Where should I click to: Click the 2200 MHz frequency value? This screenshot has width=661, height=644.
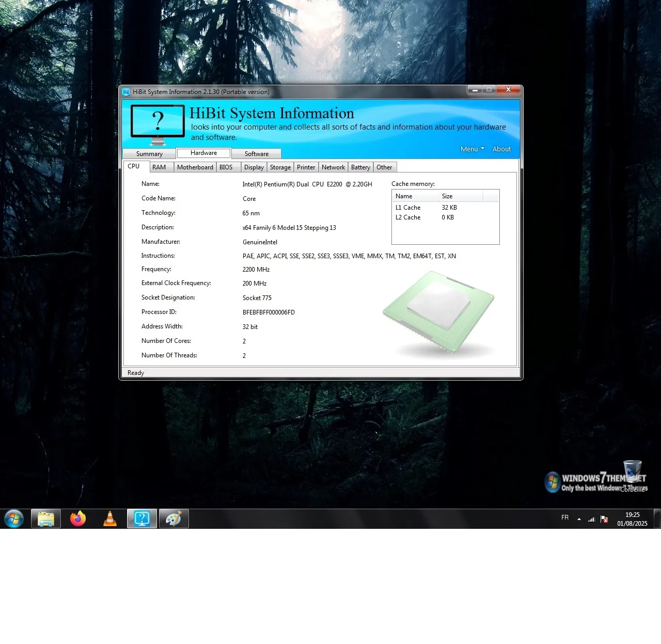coord(256,270)
